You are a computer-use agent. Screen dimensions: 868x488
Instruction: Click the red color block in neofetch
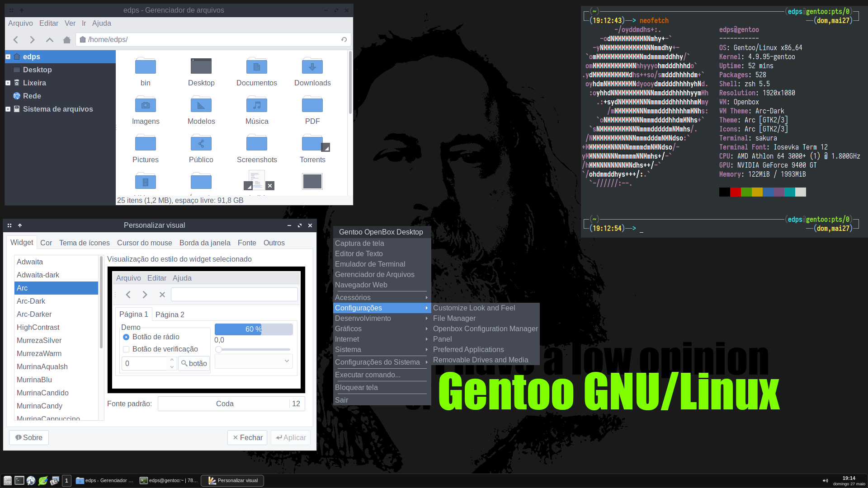pyautogui.click(x=736, y=192)
